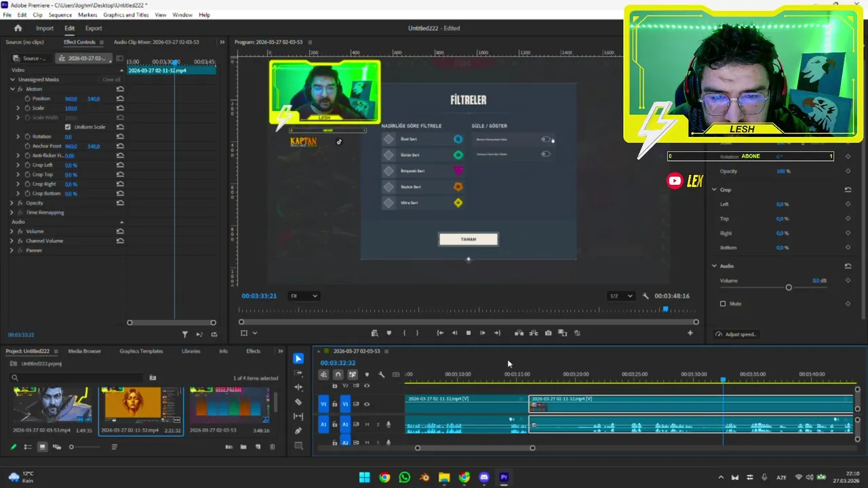Switch project panel to Freeform view
The height and width of the screenshot is (488, 868).
coord(57,447)
